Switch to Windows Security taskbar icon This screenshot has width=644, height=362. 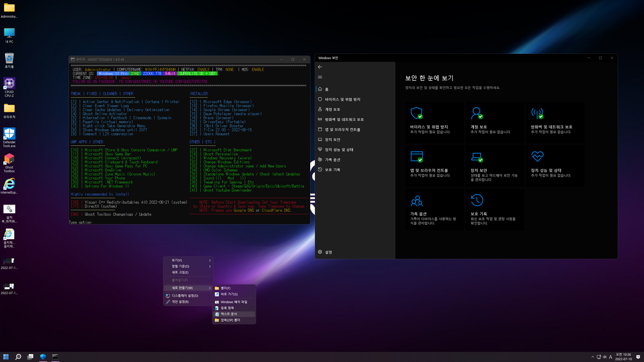point(43,357)
